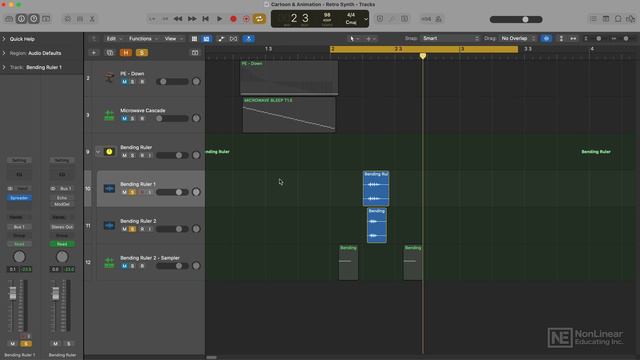Open the Mixer button in control bar
Screen dimensions: 640x360
tap(80, 19)
